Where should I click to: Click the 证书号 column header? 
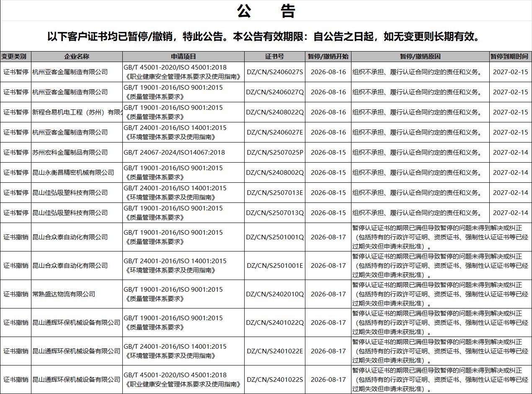point(274,57)
